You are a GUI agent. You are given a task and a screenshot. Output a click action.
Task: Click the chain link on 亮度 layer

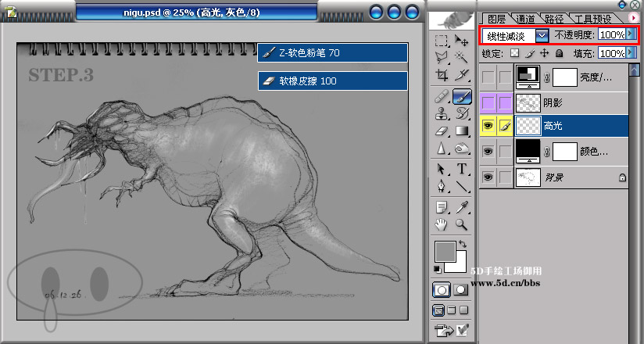point(546,77)
